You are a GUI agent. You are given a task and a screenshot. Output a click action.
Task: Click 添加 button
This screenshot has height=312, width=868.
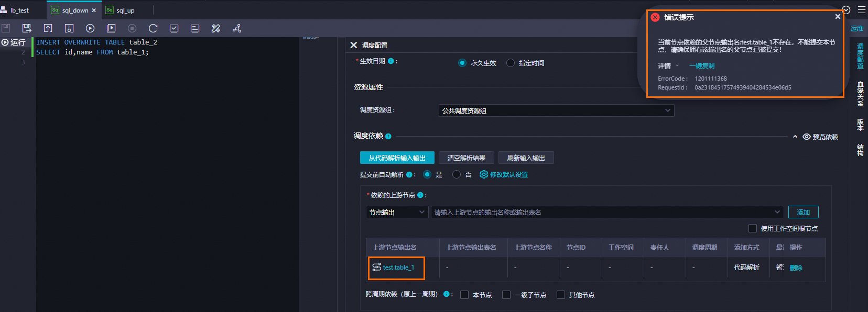(804, 212)
